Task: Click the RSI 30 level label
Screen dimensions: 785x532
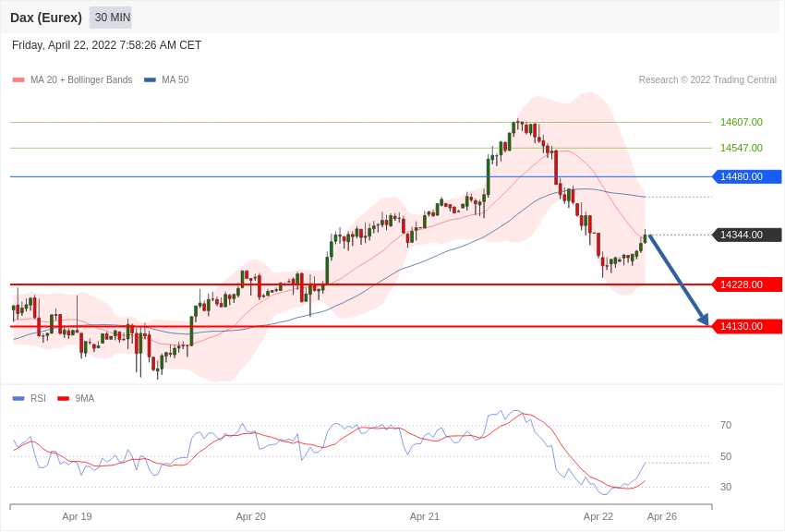Action: click(x=725, y=487)
